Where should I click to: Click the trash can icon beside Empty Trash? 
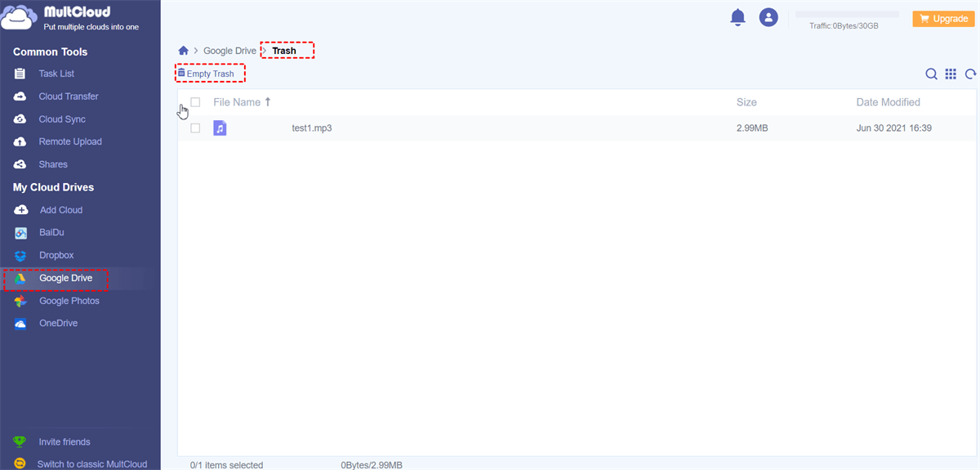[x=181, y=73]
